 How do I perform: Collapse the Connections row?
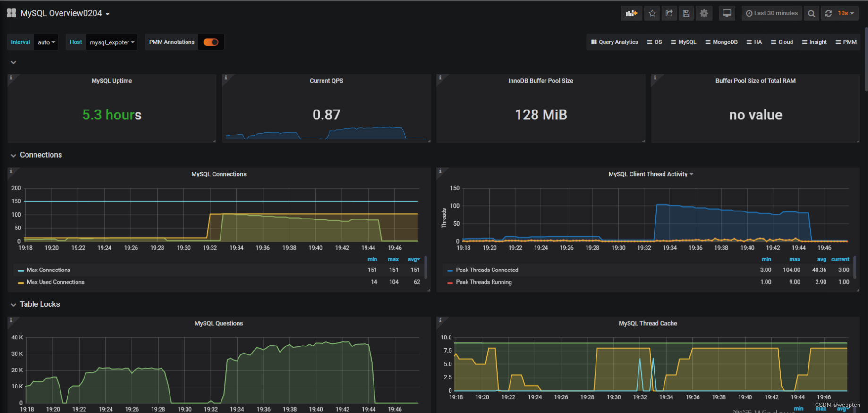pyautogui.click(x=36, y=155)
